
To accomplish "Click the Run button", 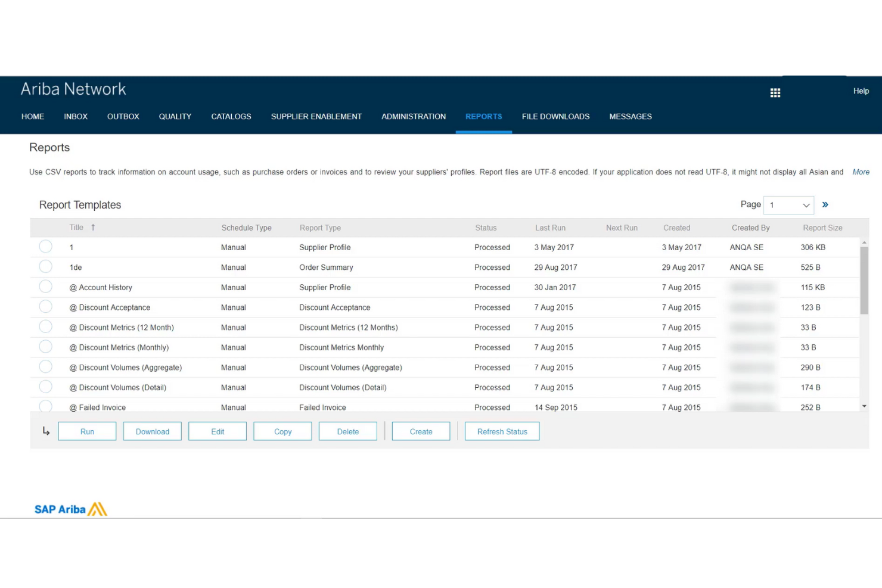I will [x=87, y=431].
